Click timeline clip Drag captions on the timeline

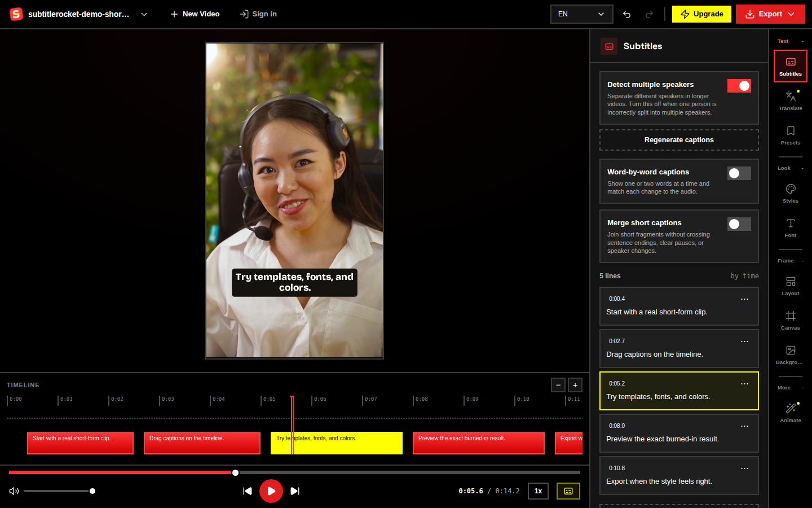(x=202, y=443)
